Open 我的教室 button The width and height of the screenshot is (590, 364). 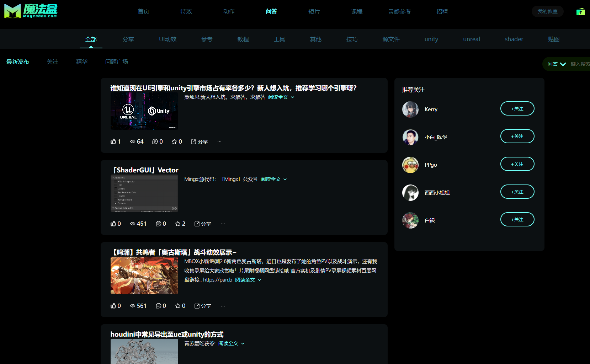[x=547, y=11]
